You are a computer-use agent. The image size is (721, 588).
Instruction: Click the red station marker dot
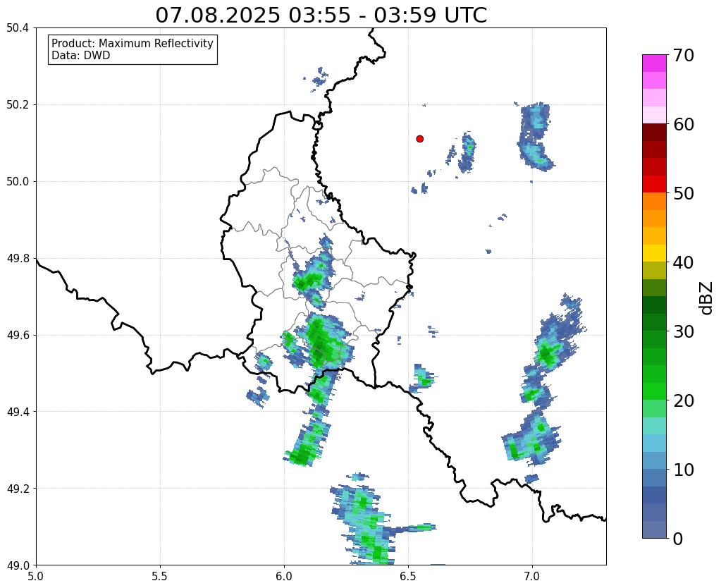click(x=419, y=138)
